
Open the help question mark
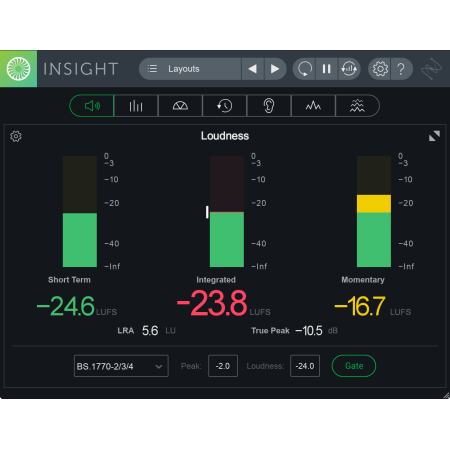(401, 69)
